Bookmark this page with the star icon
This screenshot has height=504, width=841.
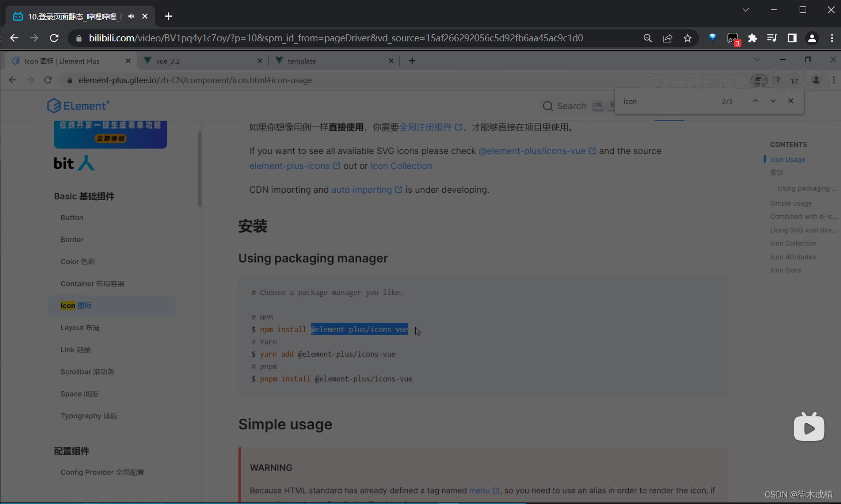coord(688,38)
